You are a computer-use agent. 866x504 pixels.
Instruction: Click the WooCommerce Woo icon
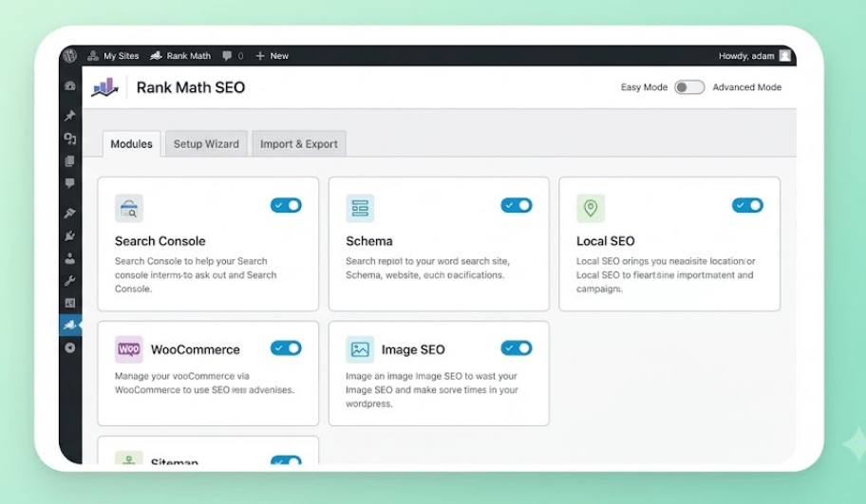129,349
